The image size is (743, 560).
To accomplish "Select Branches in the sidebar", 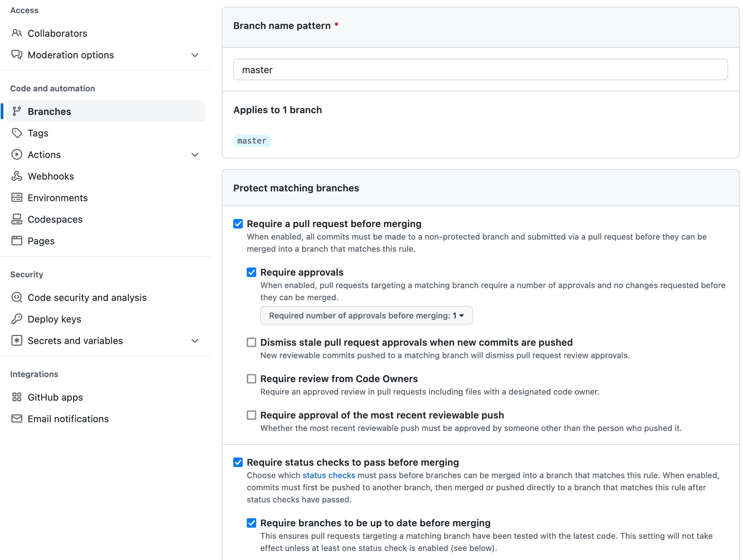I will [106, 111].
